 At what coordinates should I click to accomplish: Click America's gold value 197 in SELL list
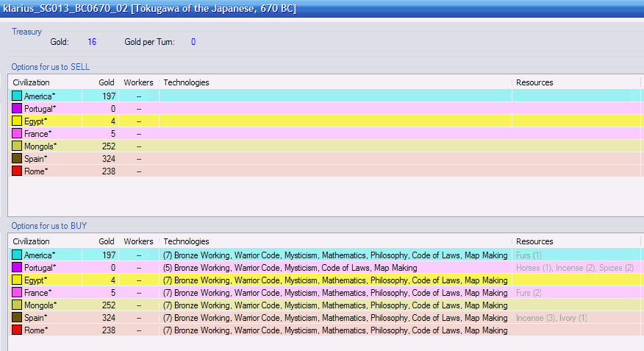pyautogui.click(x=109, y=96)
